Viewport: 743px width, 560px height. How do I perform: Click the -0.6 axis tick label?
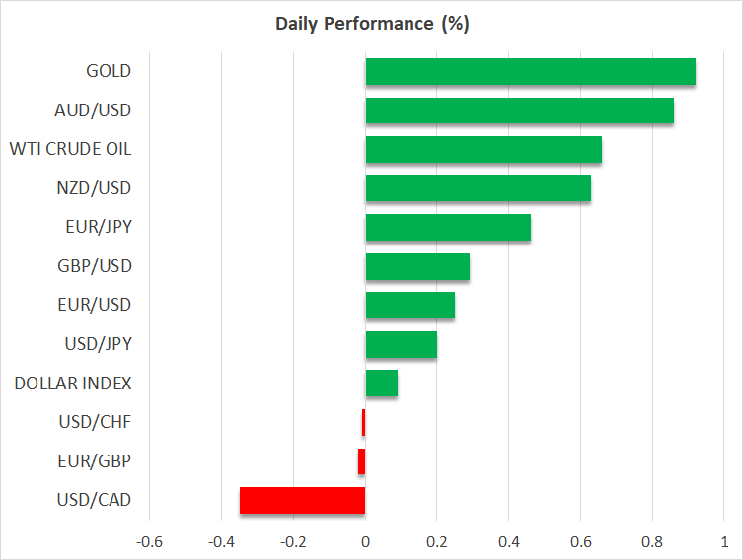(148, 542)
